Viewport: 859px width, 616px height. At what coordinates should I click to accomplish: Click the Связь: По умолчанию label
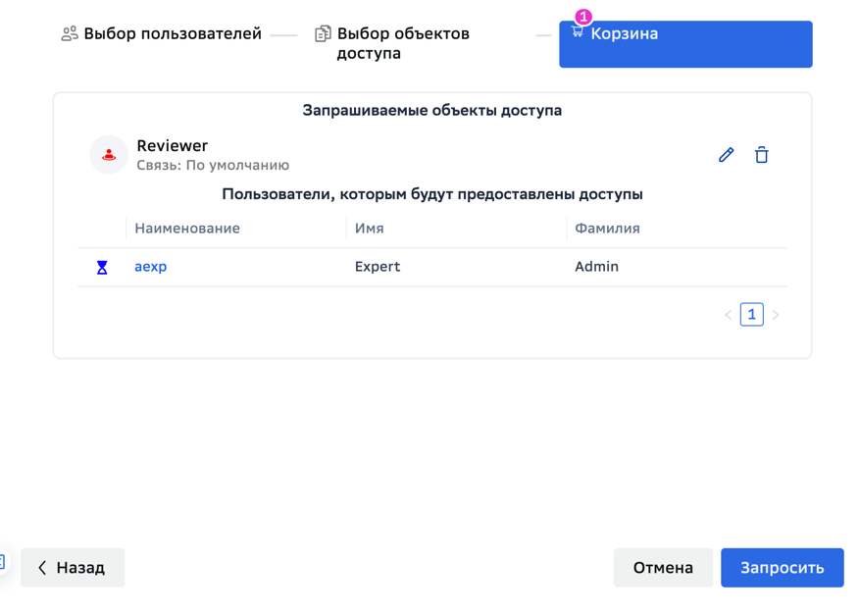(x=213, y=166)
